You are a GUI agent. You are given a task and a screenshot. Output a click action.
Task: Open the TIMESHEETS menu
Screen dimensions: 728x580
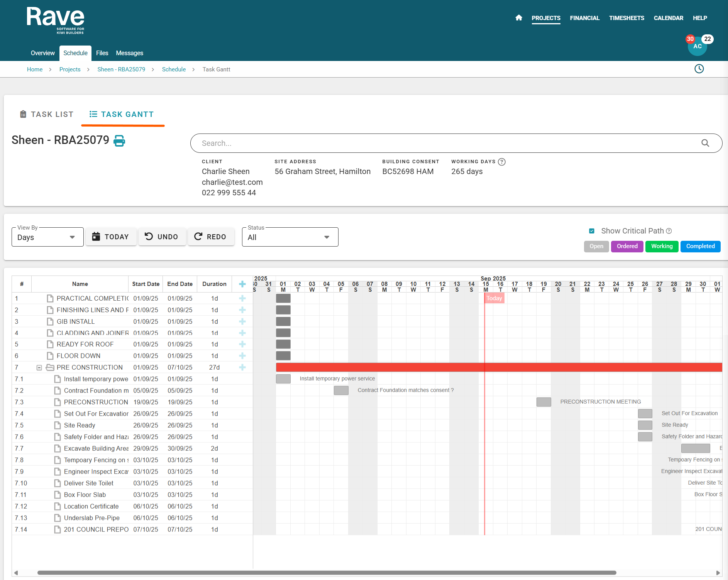pyautogui.click(x=626, y=18)
